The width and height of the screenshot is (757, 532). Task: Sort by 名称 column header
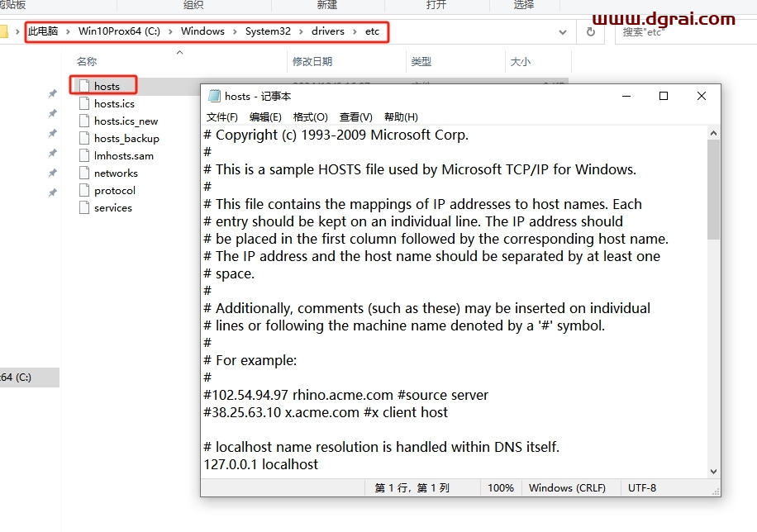87,61
